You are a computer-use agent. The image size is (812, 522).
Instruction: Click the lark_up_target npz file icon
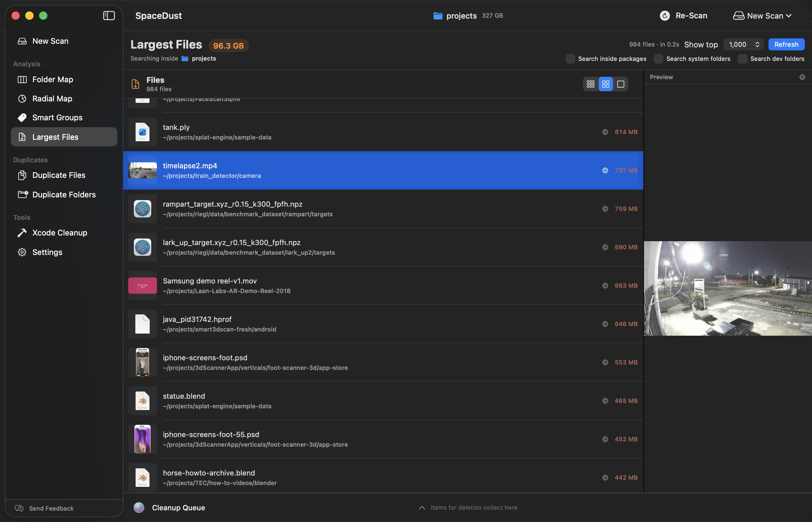[x=143, y=247]
